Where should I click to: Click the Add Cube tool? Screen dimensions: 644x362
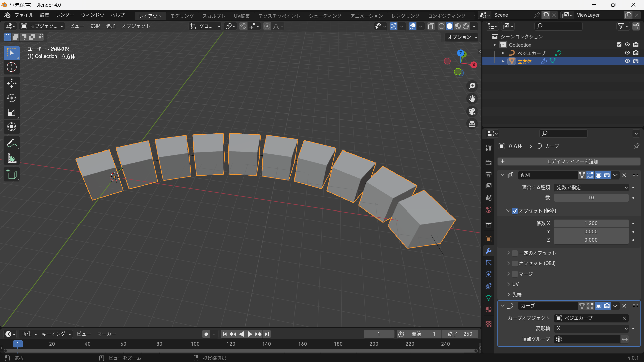(x=12, y=174)
